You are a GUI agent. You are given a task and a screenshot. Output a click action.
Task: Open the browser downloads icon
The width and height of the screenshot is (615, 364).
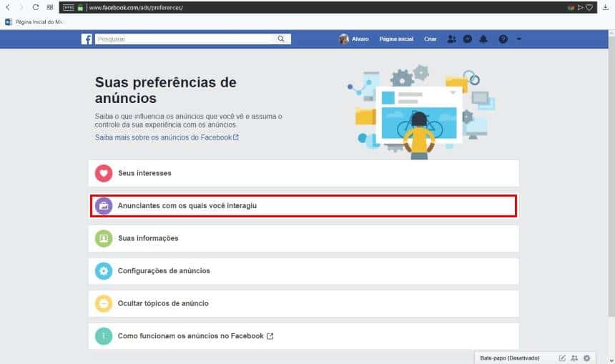click(x=606, y=7)
